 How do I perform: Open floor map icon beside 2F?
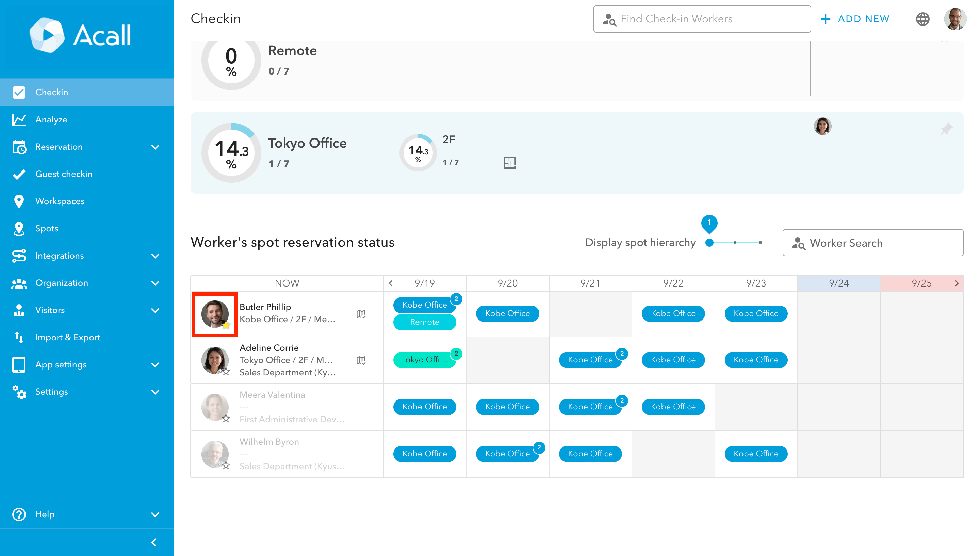509,163
